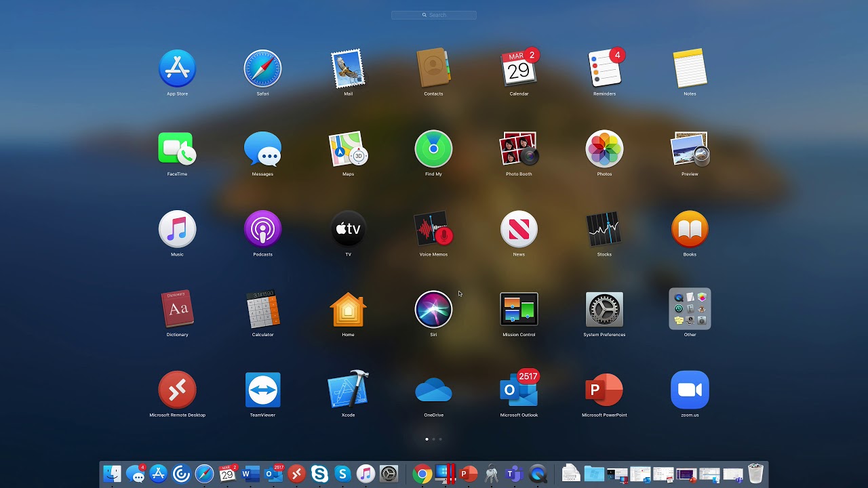Viewport: 868px width, 488px height.
Task: Open Remote Desktop in the Dock
Action: [296, 473]
